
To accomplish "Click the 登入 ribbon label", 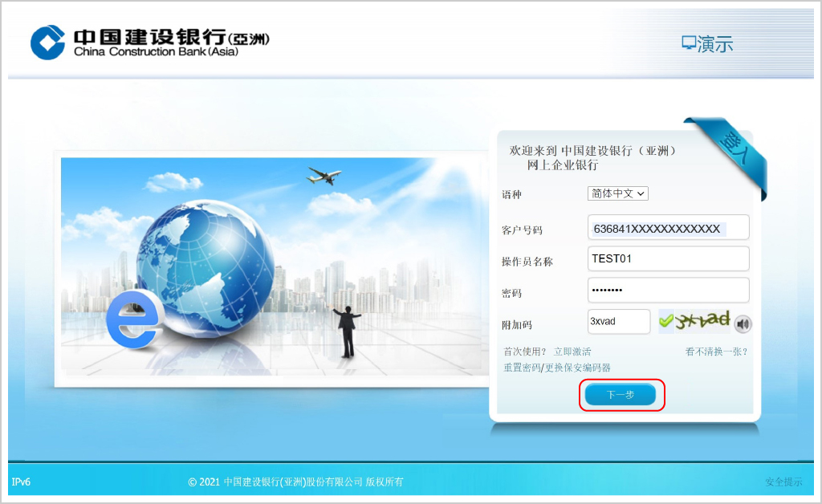I will (x=736, y=148).
